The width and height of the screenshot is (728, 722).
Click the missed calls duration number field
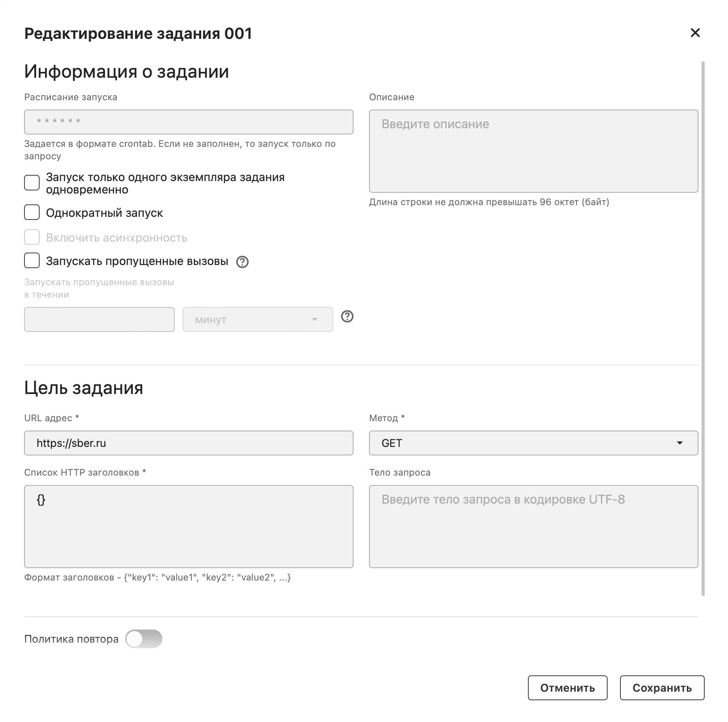click(99, 319)
